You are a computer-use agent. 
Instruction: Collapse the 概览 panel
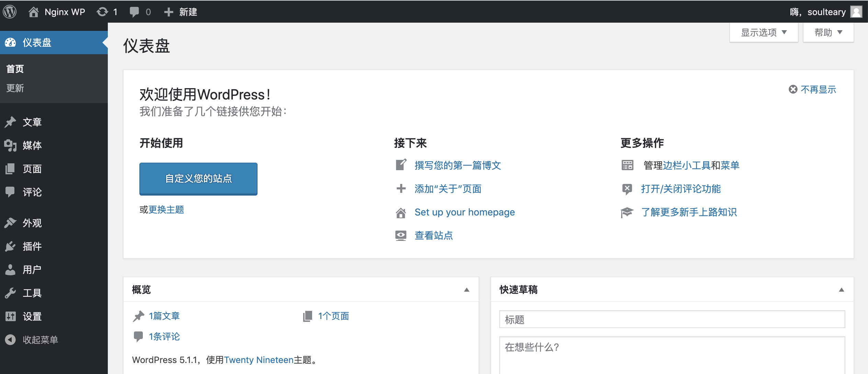tap(467, 290)
